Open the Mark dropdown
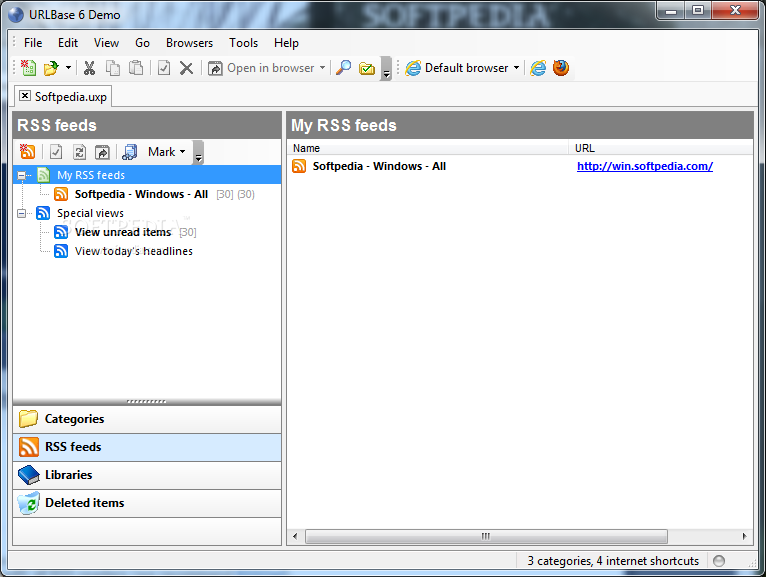Viewport: 766px width, 577px height. 166,152
